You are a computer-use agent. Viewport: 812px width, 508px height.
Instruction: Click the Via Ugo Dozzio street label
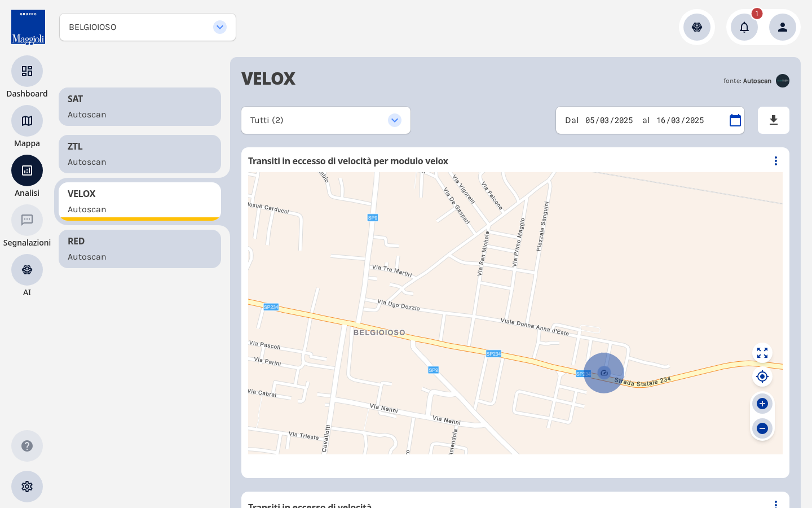tap(399, 305)
